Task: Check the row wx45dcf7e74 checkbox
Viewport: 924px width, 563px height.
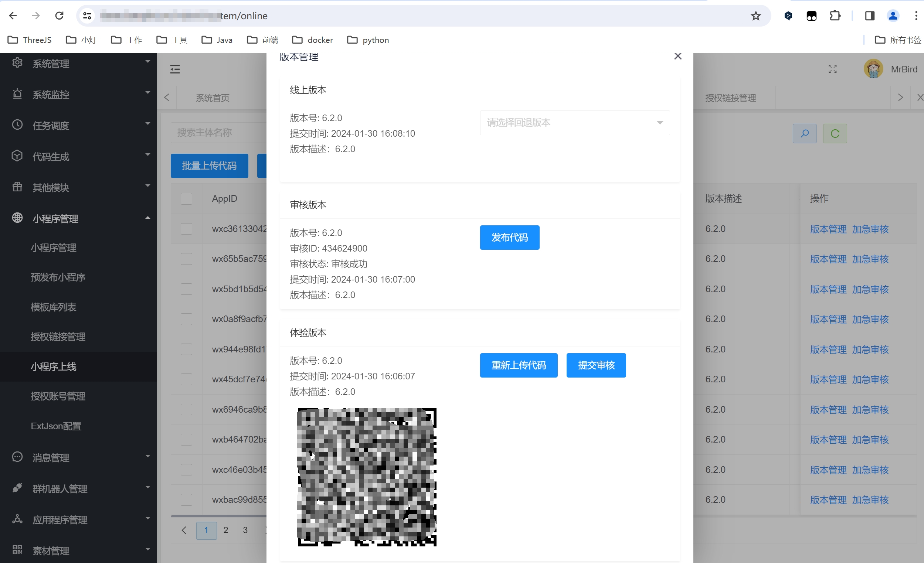Action: (186, 379)
